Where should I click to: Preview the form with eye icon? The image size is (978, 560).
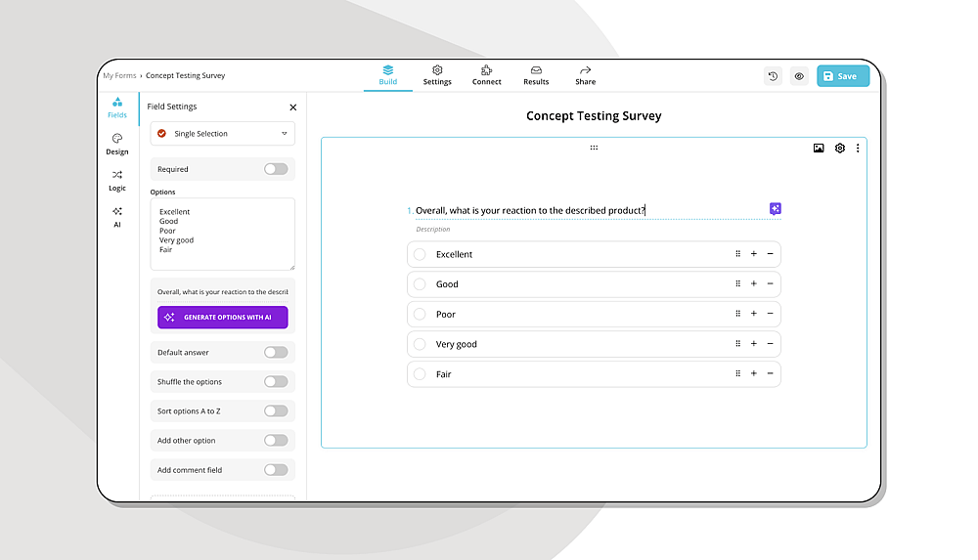point(799,76)
